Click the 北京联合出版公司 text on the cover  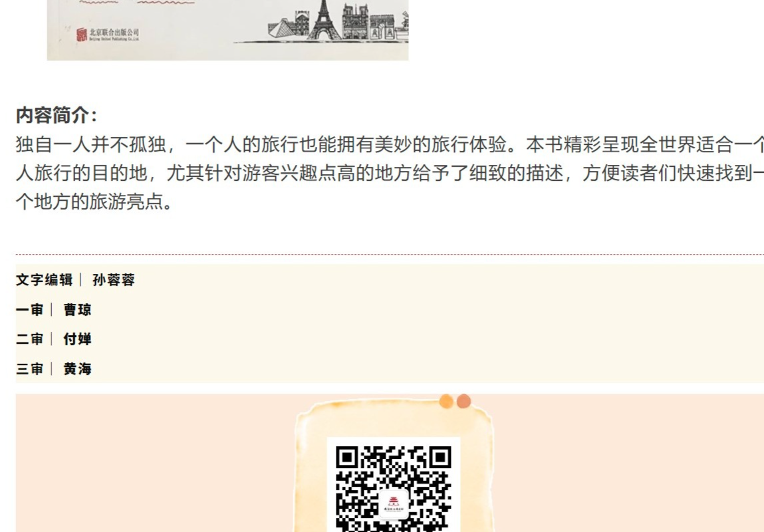pyautogui.click(x=114, y=32)
